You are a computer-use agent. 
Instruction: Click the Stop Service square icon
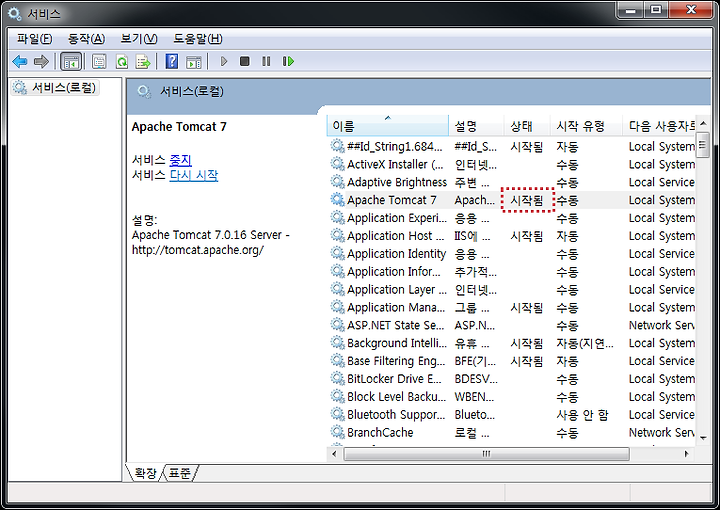pyautogui.click(x=245, y=61)
